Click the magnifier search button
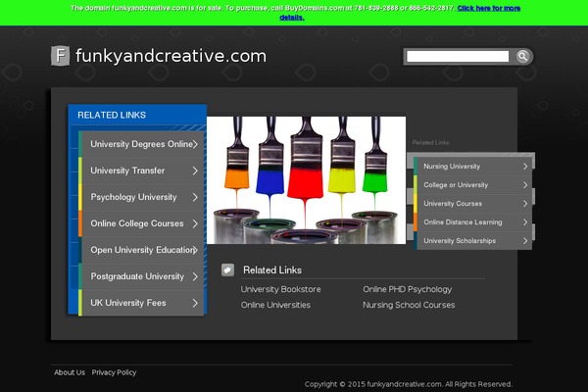 [522, 57]
